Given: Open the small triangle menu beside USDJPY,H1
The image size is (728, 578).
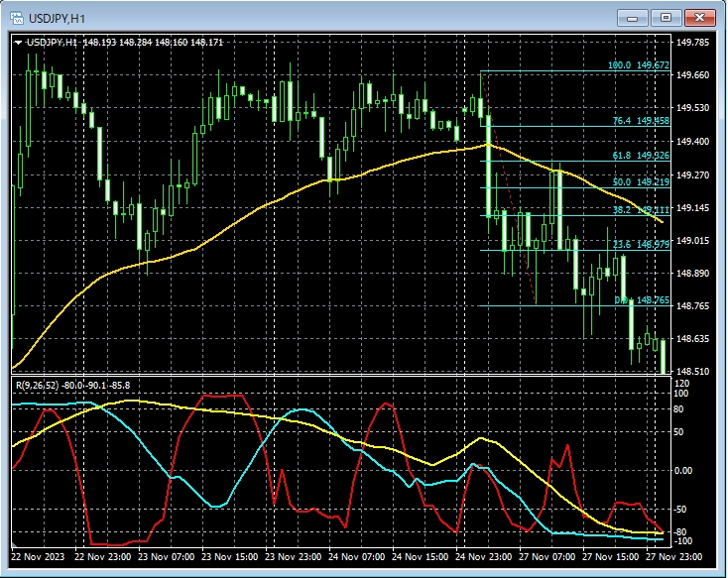Looking at the screenshot, I should tap(19, 43).
